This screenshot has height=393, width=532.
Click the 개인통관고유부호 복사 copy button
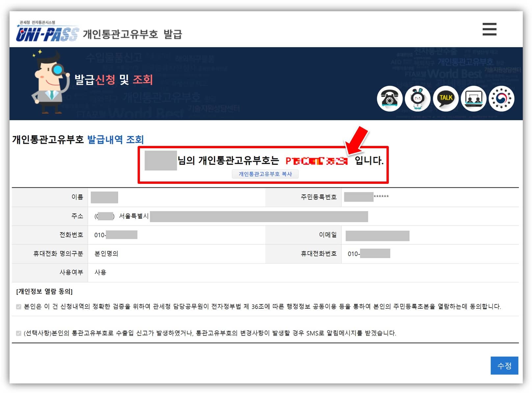pos(265,174)
